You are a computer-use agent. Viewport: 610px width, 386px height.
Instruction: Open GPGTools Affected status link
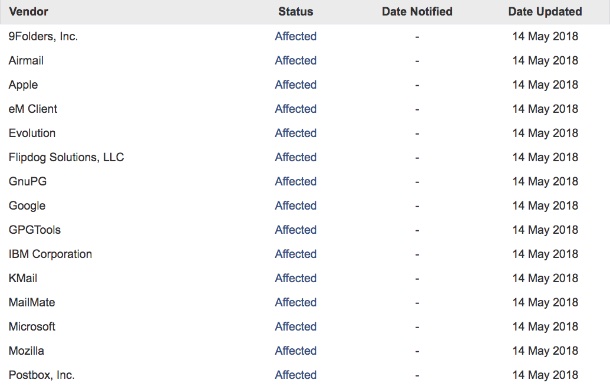[296, 230]
